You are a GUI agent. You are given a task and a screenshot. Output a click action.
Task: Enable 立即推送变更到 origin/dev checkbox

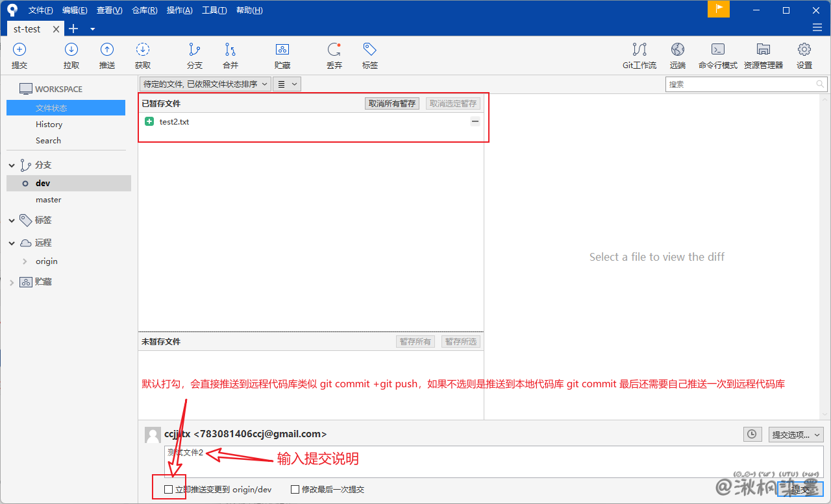tap(169, 490)
